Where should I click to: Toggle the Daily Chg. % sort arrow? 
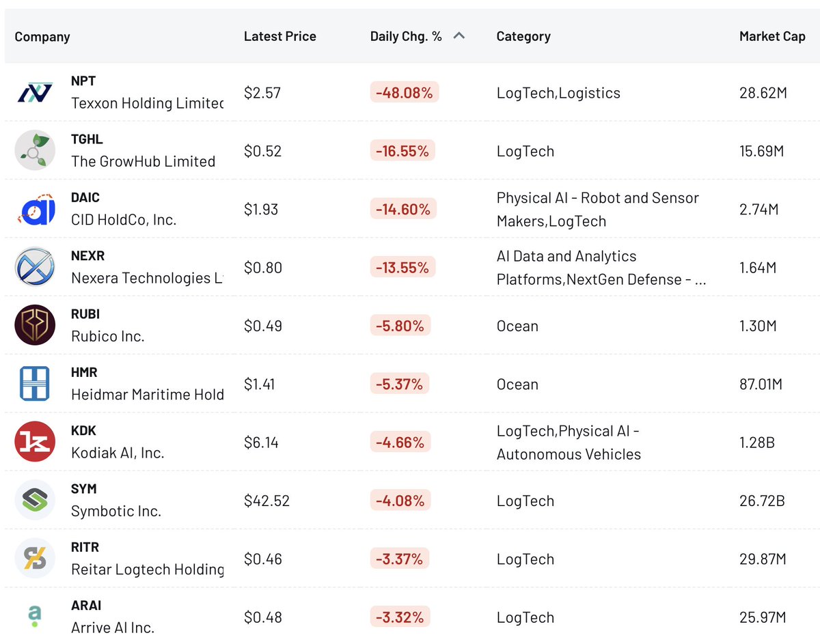coord(459,36)
